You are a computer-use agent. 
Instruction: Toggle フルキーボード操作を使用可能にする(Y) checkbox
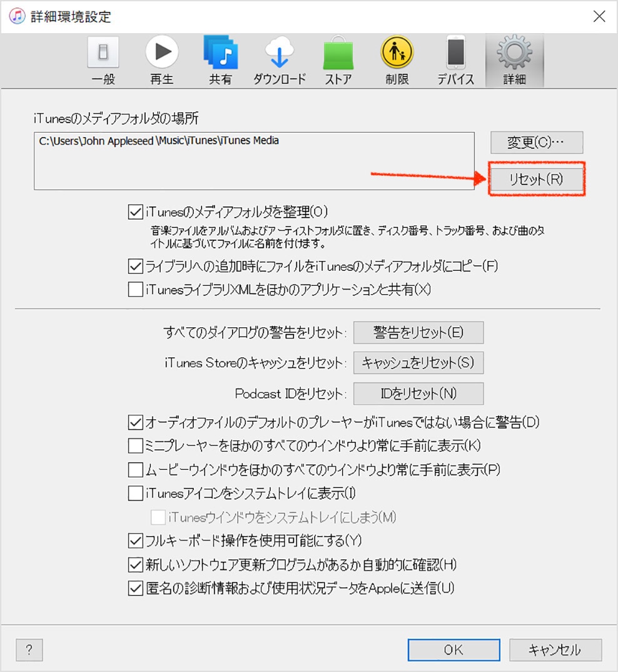point(136,541)
